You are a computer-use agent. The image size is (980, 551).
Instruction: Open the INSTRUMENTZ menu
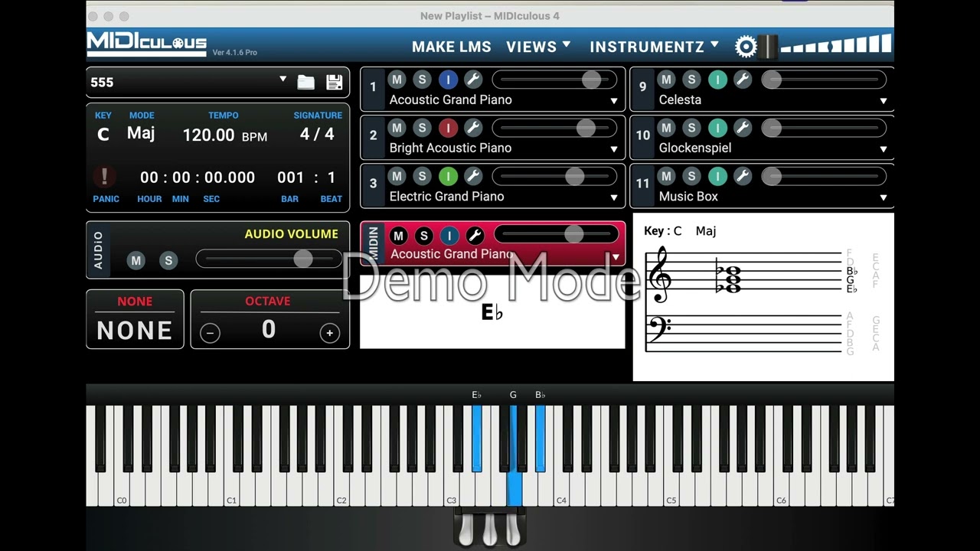tap(655, 47)
